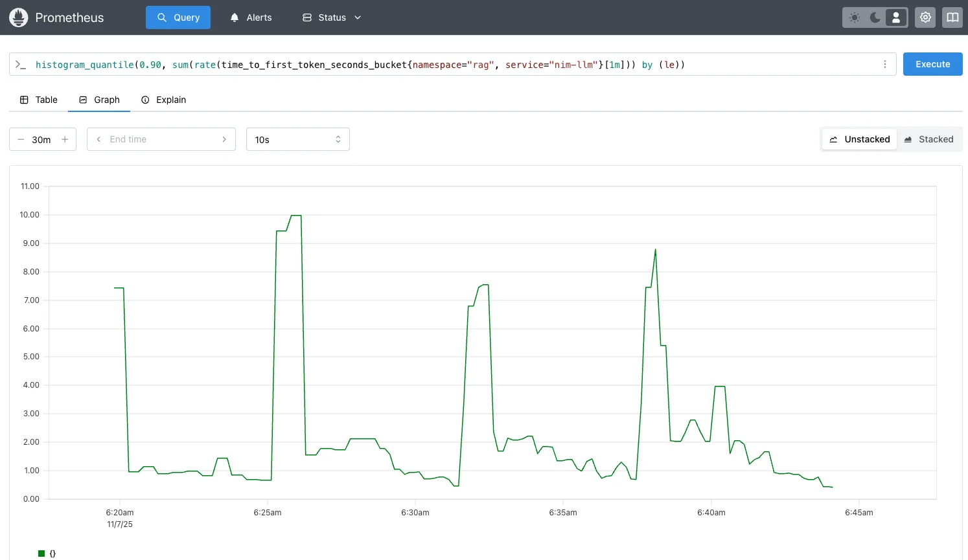This screenshot has width=968, height=560.
Task: Expand the Status dropdown
Action: (x=331, y=17)
